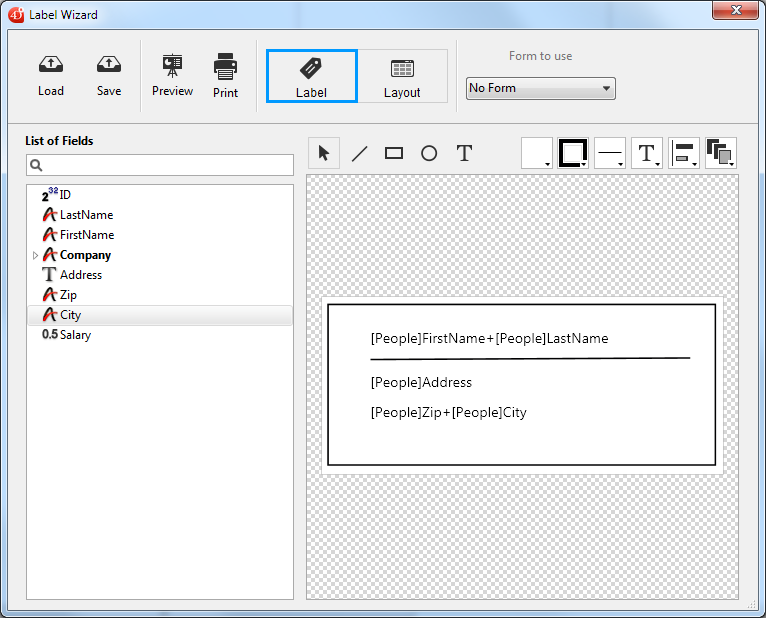Select the Salary field in list

tap(75, 335)
